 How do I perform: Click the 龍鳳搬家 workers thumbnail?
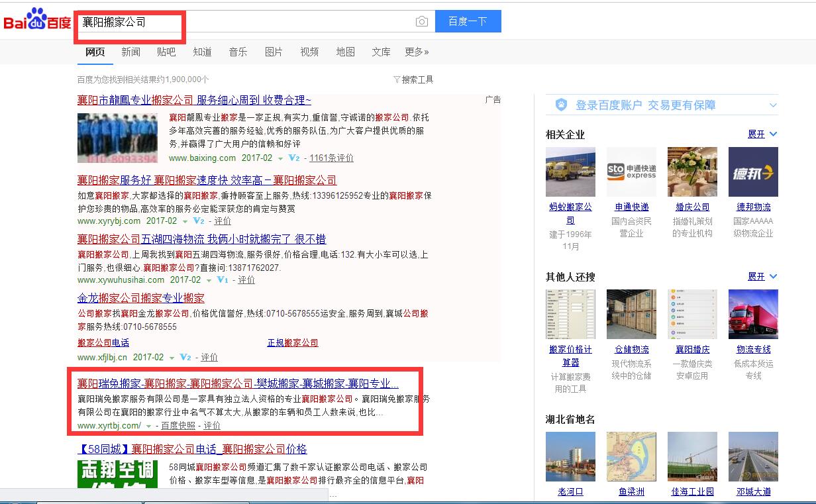tap(117, 138)
